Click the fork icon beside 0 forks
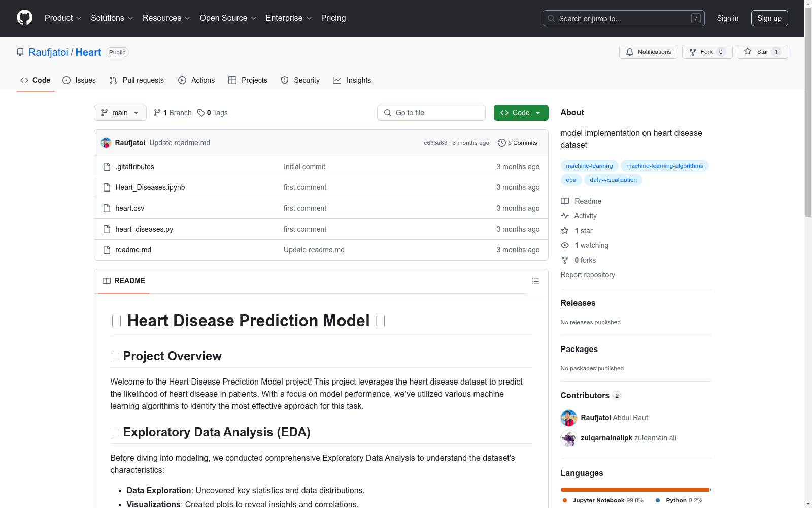 click(565, 260)
